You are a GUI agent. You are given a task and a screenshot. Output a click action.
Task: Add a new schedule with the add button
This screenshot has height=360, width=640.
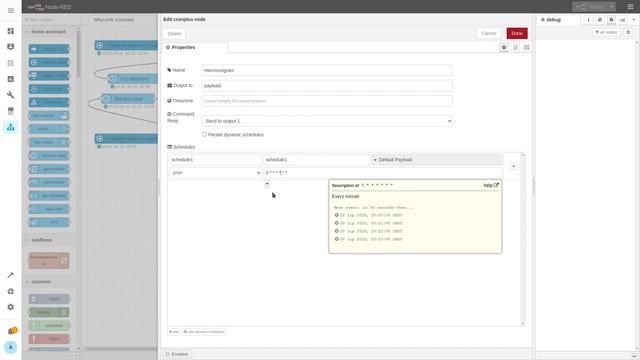pyautogui.click(x=173, y=332)
